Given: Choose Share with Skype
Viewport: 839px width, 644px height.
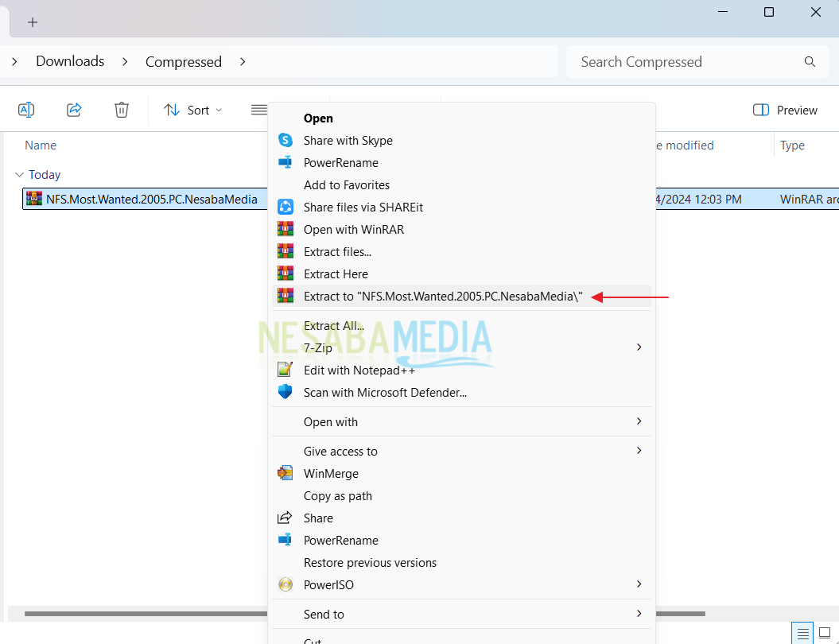Looking at the screenshot, I should [461, 141].
